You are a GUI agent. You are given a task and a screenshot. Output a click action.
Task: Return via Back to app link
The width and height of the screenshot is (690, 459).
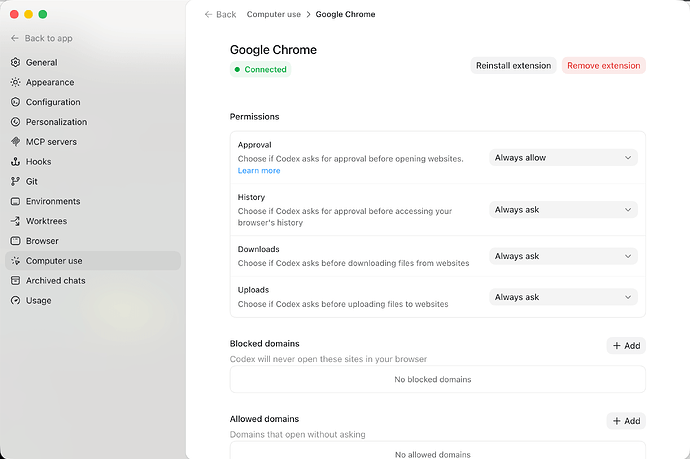tap(42, 38)
